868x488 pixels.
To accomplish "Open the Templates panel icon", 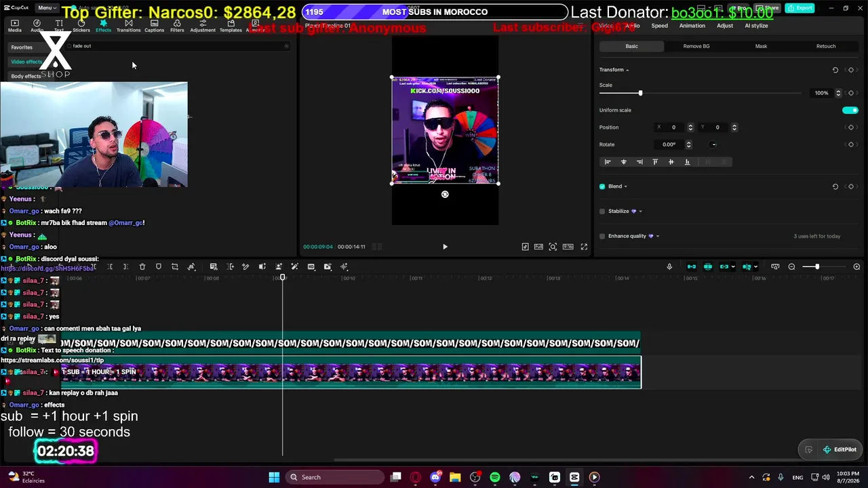I will 231,26.
